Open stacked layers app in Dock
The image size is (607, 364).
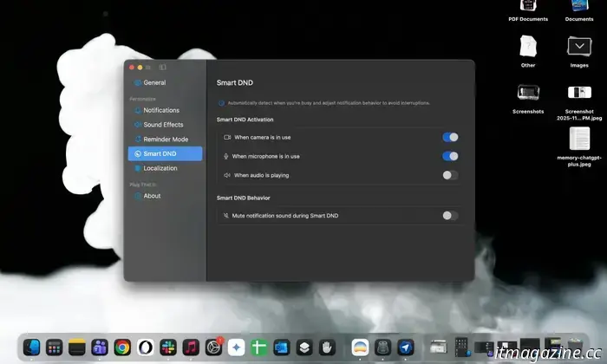coord(304,348)
